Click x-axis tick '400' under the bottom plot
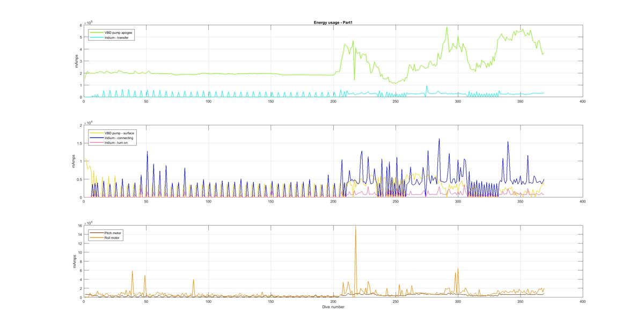Image resolution: width=644 pixels, height=334 pixels. pyautogui.click(x=582, y=302)
